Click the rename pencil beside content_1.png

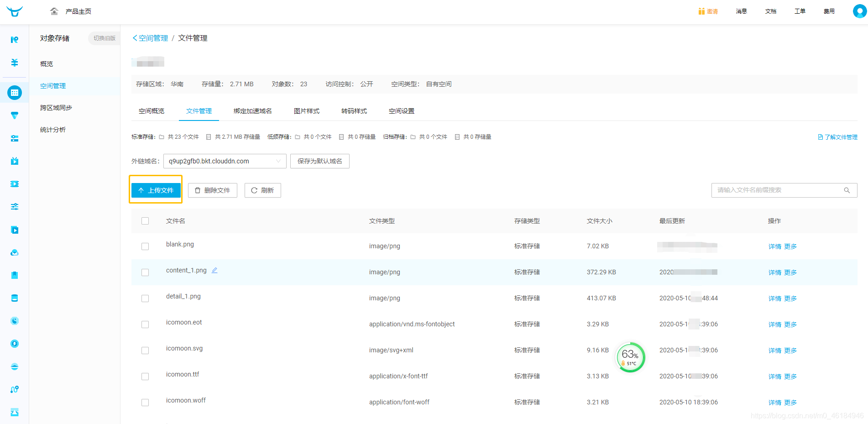coord(214,270)
